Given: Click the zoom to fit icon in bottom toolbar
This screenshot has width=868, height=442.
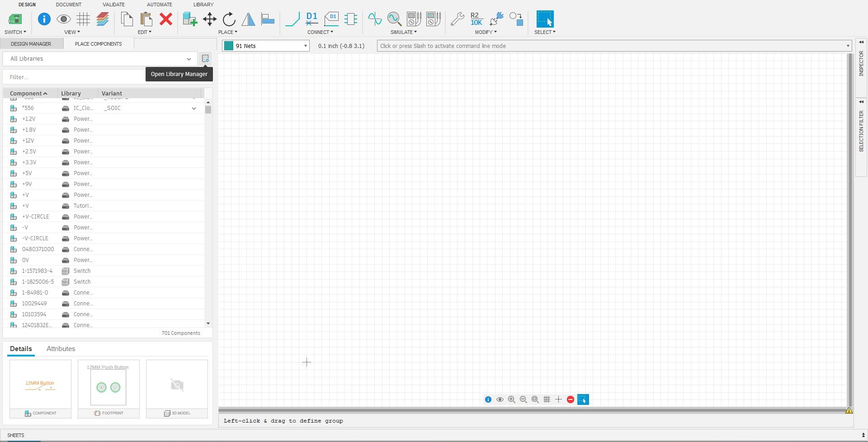Looking at the screenshot, I should pyautogui.click(x=535, y=399).
